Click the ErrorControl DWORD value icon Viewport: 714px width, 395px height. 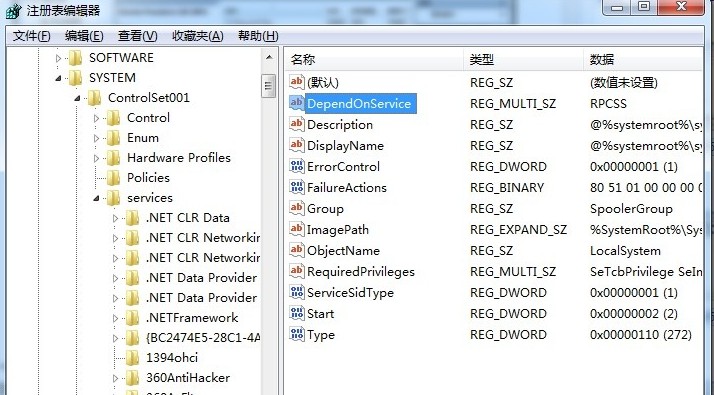click(x=296, y=166)
